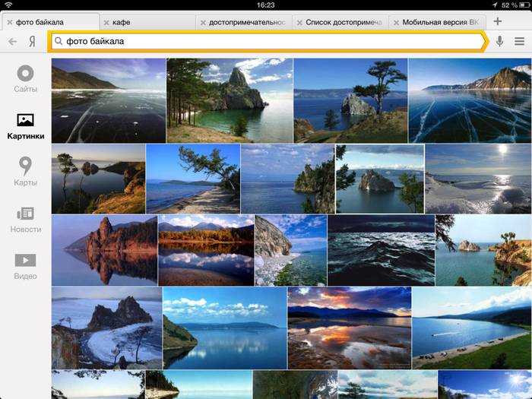The image size is (532, 399).
Task: Switch to 'Мобильная версия ВК' tab
Action: [441, 23]
